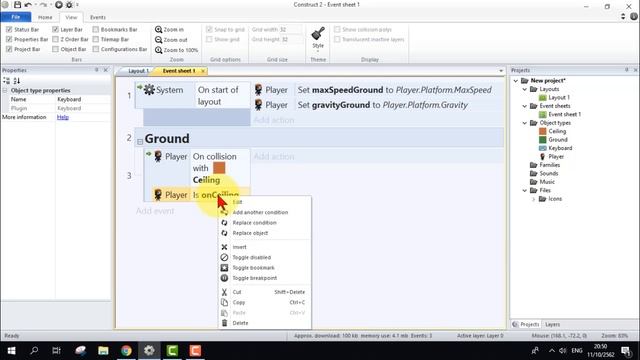Toggle Status Bar checkbox

(x=9, y=29)
